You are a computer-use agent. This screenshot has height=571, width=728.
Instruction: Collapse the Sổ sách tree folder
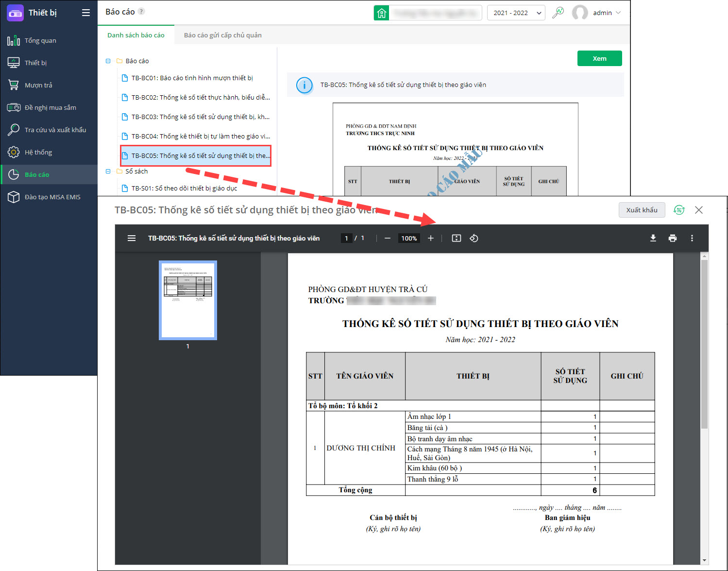(x=108, y=171)
